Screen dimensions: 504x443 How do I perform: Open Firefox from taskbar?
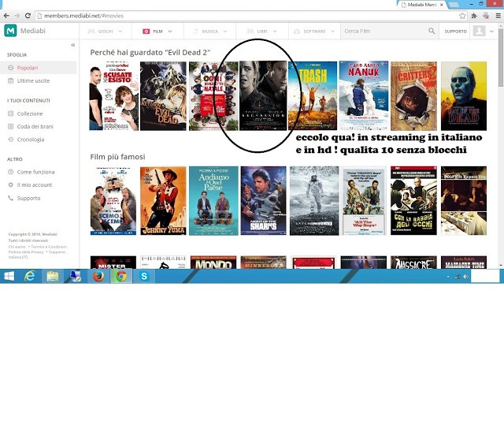pyautogui.click(x=98, y=277)
